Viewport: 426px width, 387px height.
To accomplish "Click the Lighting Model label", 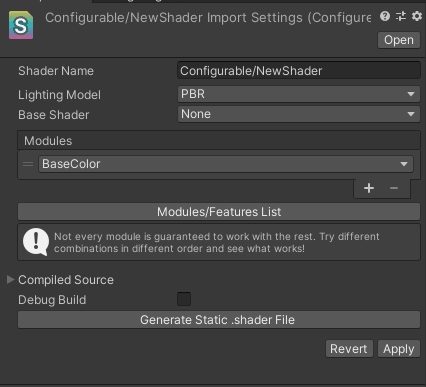I will 59,95.
